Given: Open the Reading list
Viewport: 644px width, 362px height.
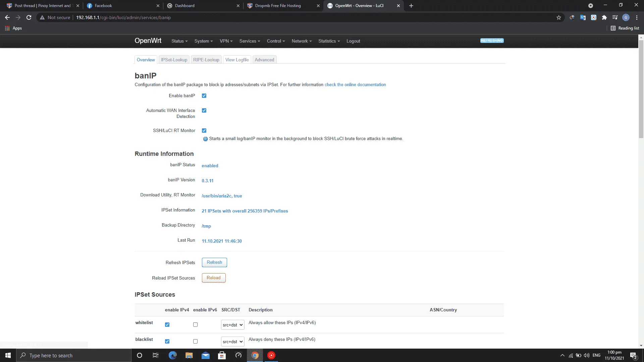Looking at the screenshot, I should [625, 28].
